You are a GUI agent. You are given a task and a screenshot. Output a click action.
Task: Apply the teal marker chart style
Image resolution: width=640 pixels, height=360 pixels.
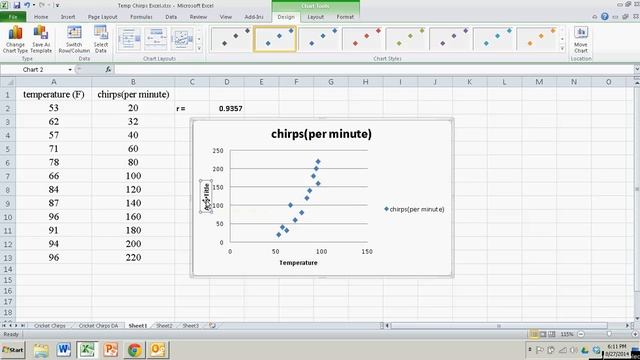[494, 39]
